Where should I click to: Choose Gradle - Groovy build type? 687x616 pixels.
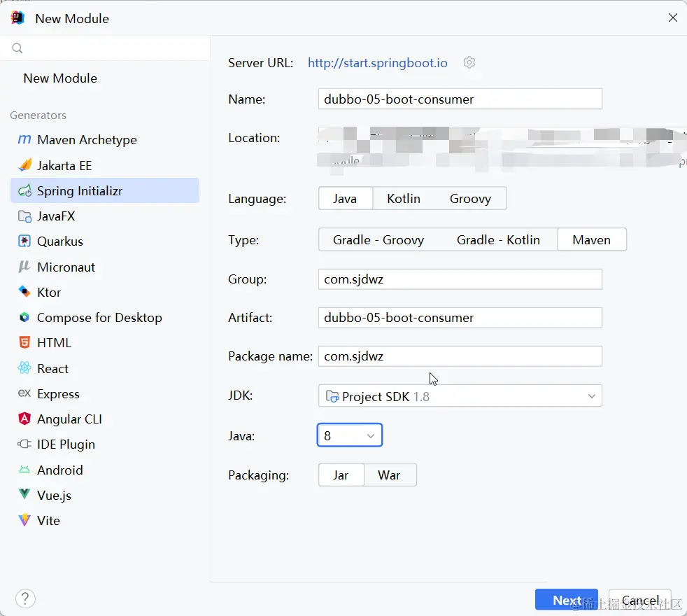[378, 240]
